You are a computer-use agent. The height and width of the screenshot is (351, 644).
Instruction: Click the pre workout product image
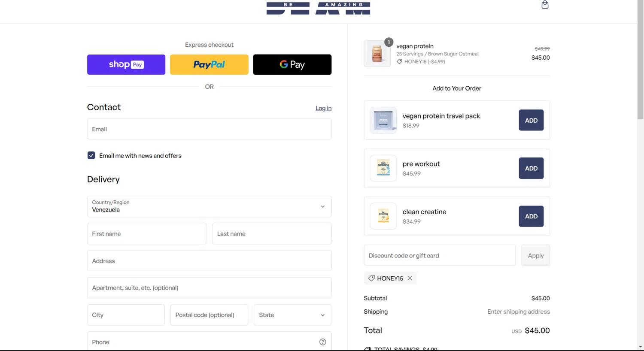[383, 168]
